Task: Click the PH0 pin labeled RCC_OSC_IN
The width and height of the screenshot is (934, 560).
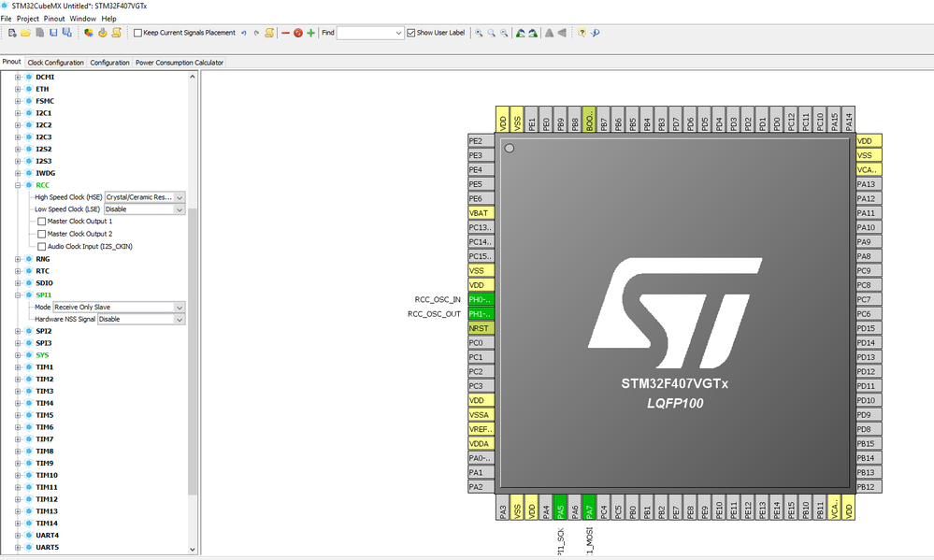Action: 481,300
